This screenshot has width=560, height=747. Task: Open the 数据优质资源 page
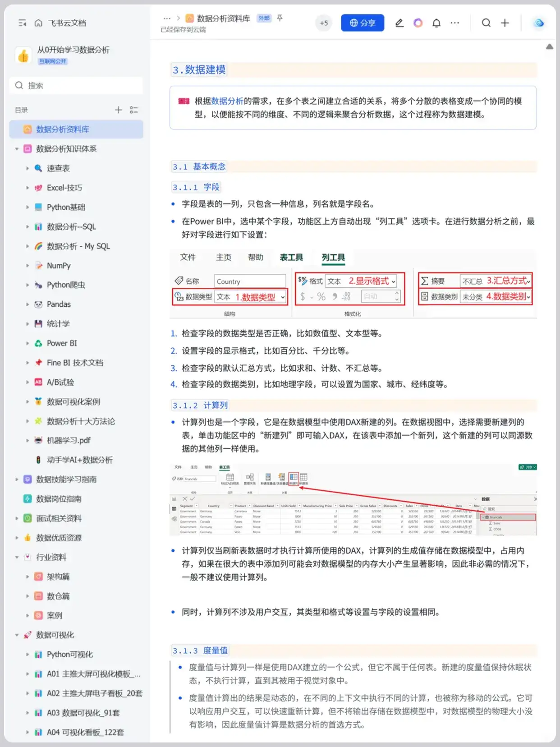click(59, 538)
